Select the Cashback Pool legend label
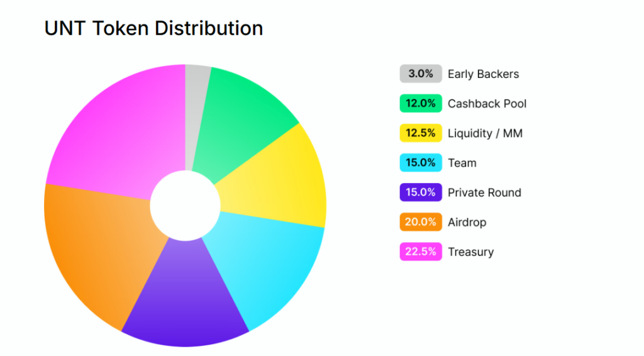The height and width of the screenshot is (356, 644). click(x=487, y=103)
